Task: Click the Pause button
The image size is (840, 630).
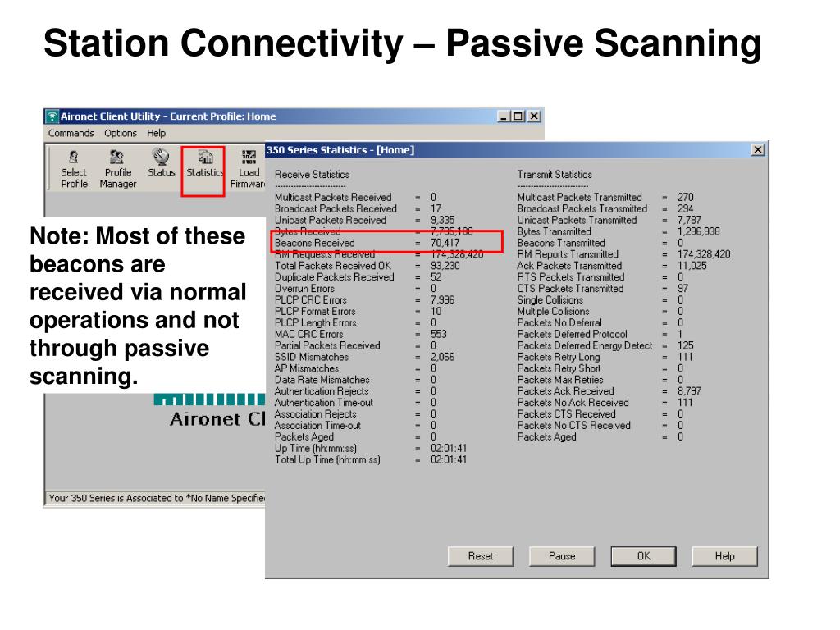Action: [561, 556]
